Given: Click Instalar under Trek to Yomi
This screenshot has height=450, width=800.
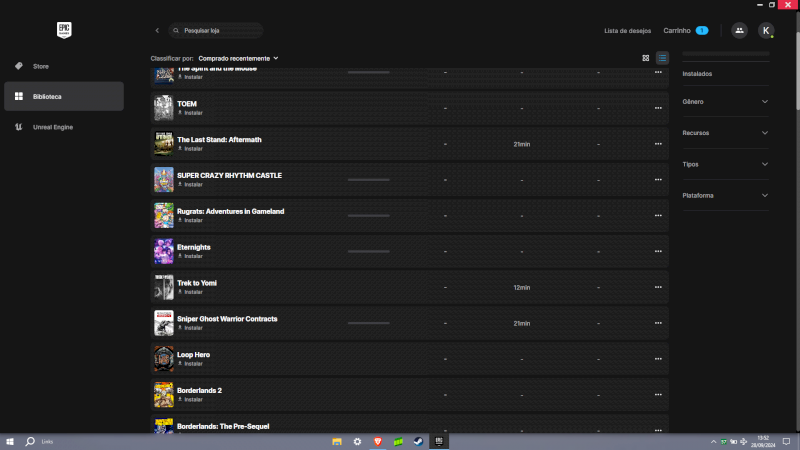Looking at the screenshot, I should pyautogui.click(x=190, y=292).
